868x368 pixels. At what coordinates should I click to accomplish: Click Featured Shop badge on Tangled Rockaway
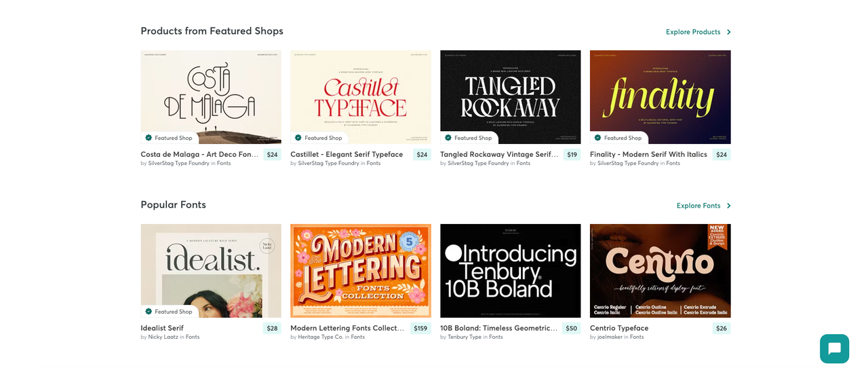[469, 138]
